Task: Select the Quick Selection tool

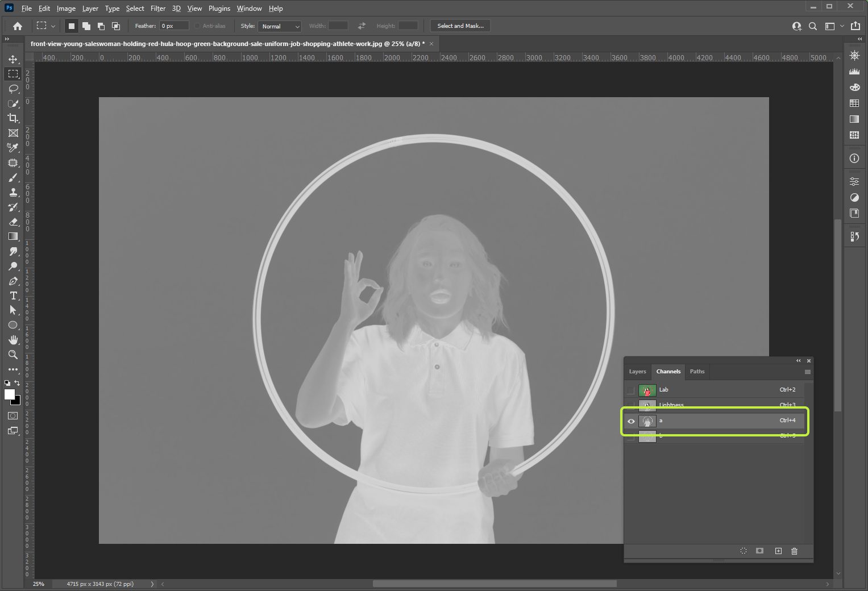Action: [13, 103]
